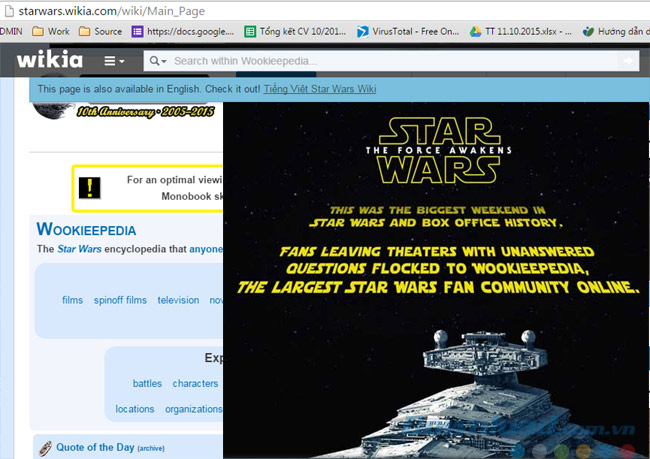Open the Quote of the Day archive link

151,449
